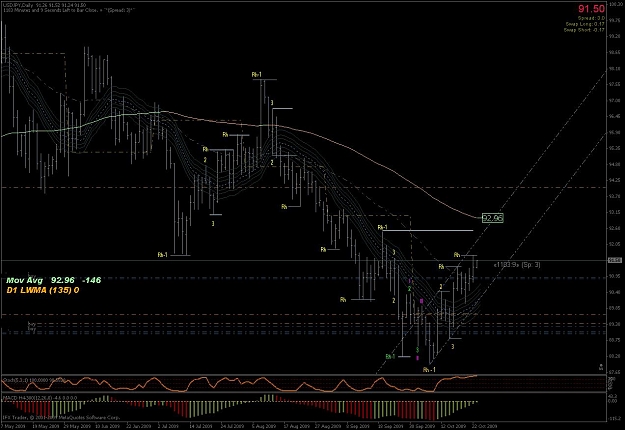Image resolution: width=625 pixels, height=430 pixels.
Task: Click the 12 Oct 2009 date on time axis
Action: click(453, 426)
